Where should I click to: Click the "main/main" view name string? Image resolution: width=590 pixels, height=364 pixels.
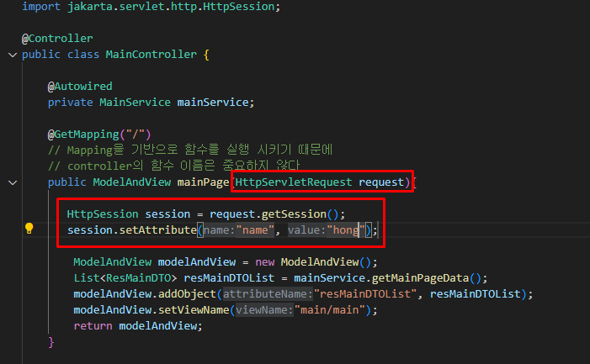(x=330, y=310)
